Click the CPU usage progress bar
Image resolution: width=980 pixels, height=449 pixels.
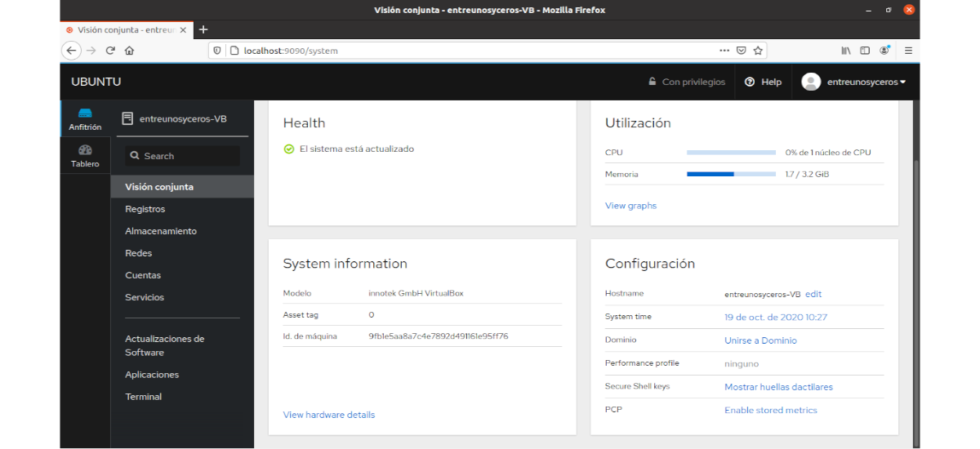731,153
